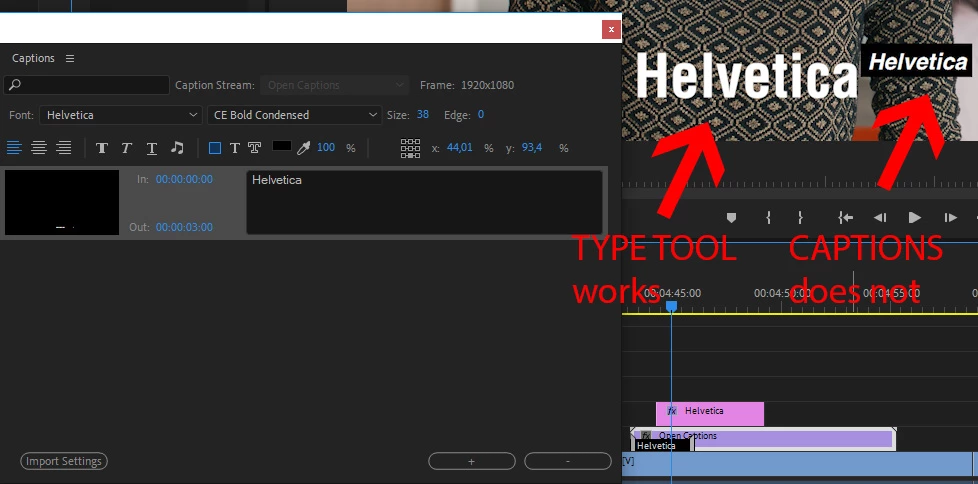The width and height of the screenshot is (978, 484).
Task: Close the white dialog with red X
Action: pos(611,29)
